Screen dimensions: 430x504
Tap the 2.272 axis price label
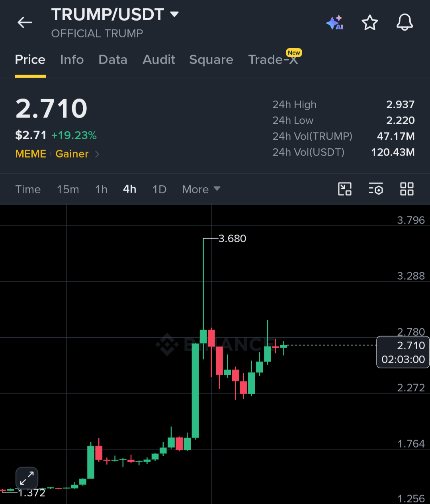(411, 388)
